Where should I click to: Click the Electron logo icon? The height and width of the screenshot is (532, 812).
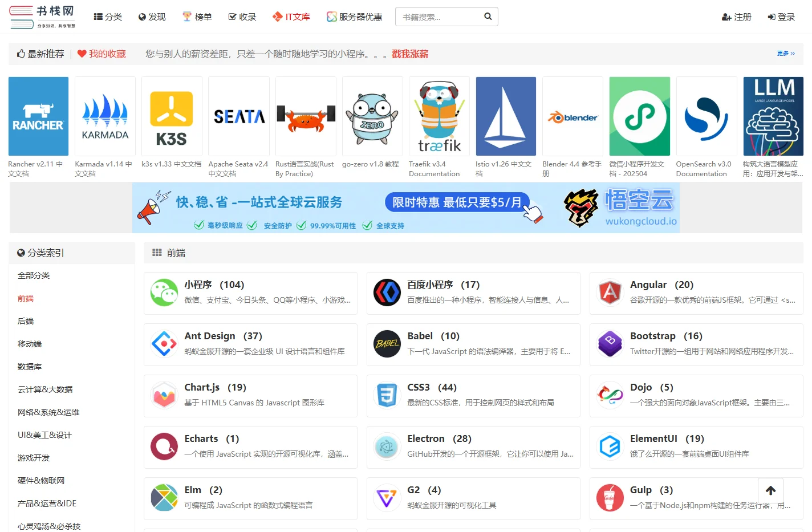click(387, 447)
